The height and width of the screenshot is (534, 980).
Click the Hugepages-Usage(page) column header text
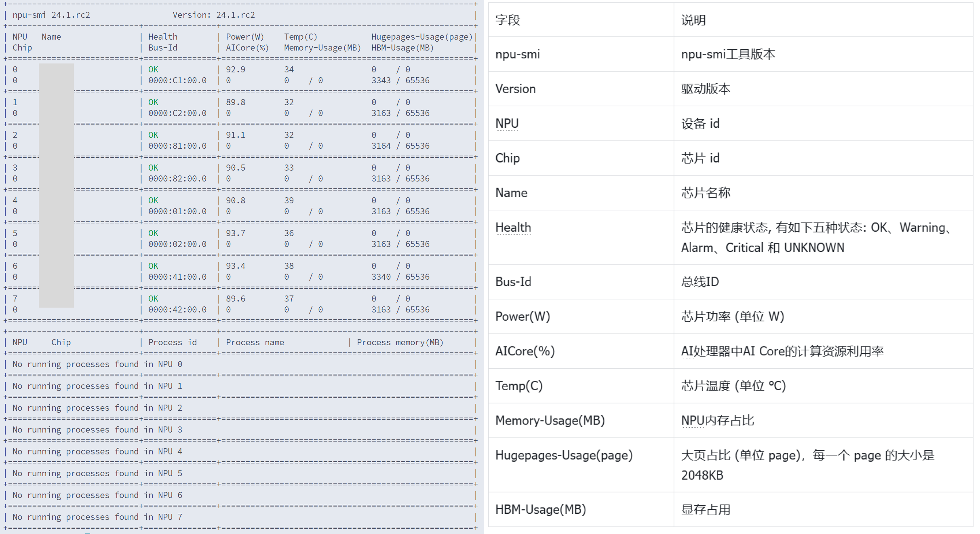[x=422, y=37]
